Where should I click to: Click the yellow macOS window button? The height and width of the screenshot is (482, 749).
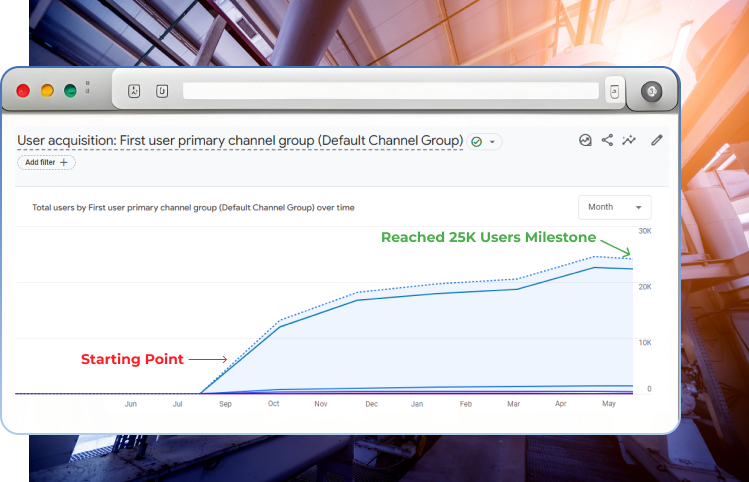pyautogui.click(x=47, y=91)
